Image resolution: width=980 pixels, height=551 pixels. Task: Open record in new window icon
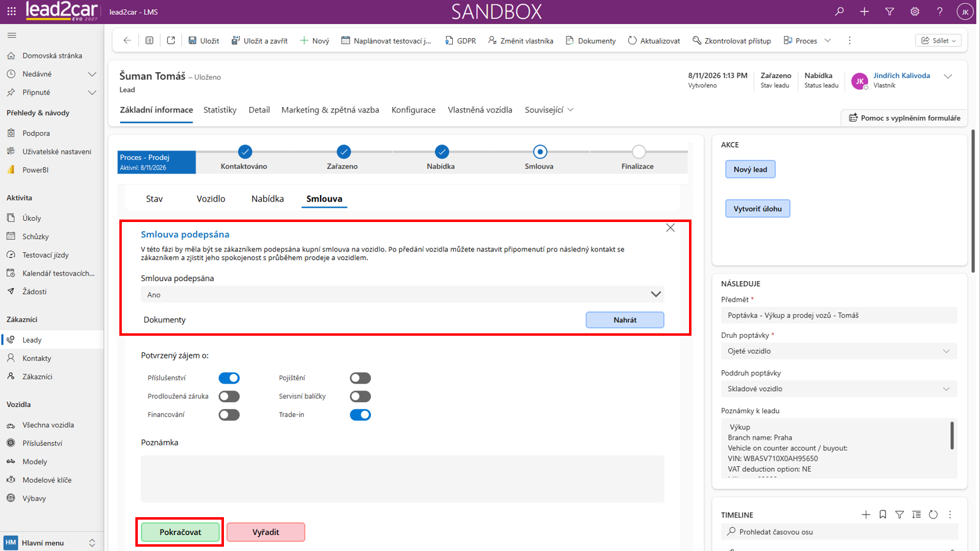point(171,41)
